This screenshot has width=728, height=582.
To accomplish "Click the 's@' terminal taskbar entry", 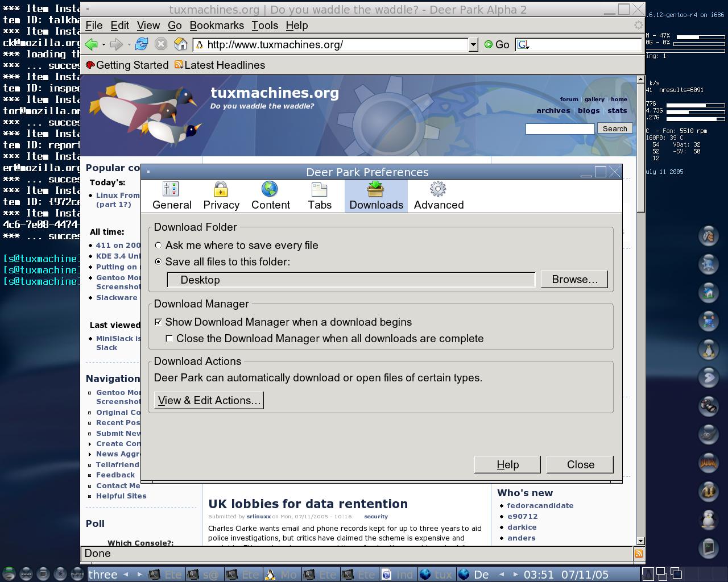I will click(x=204, y=574).
